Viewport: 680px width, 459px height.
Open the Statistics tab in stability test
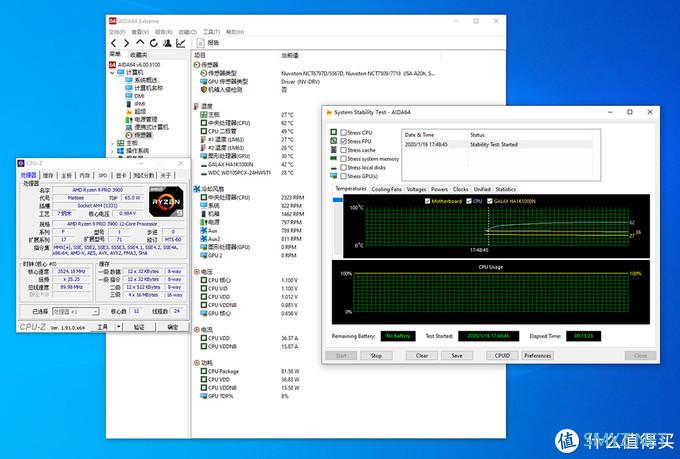click(506, 189)
